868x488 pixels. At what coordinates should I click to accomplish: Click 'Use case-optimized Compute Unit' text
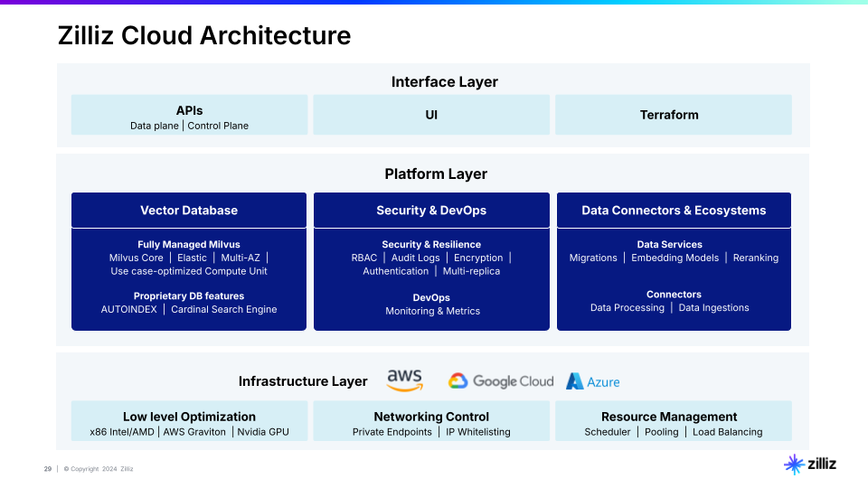[x=189, y=271]
